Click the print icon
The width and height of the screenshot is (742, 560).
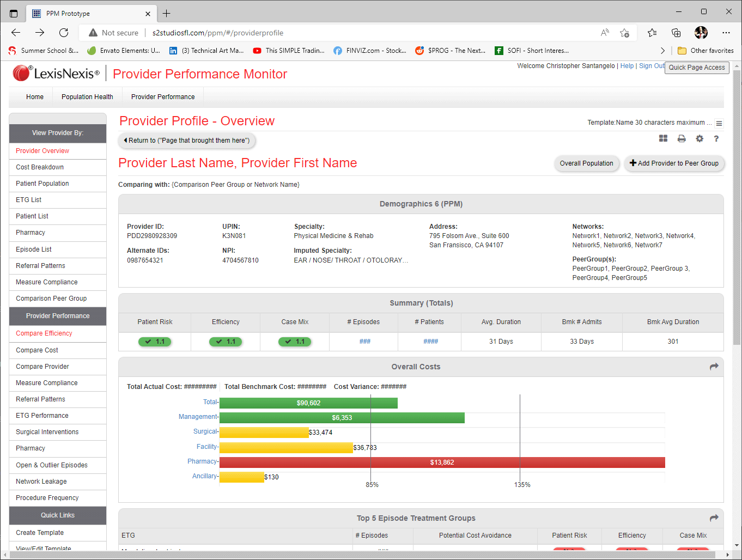tap(682, 139)
